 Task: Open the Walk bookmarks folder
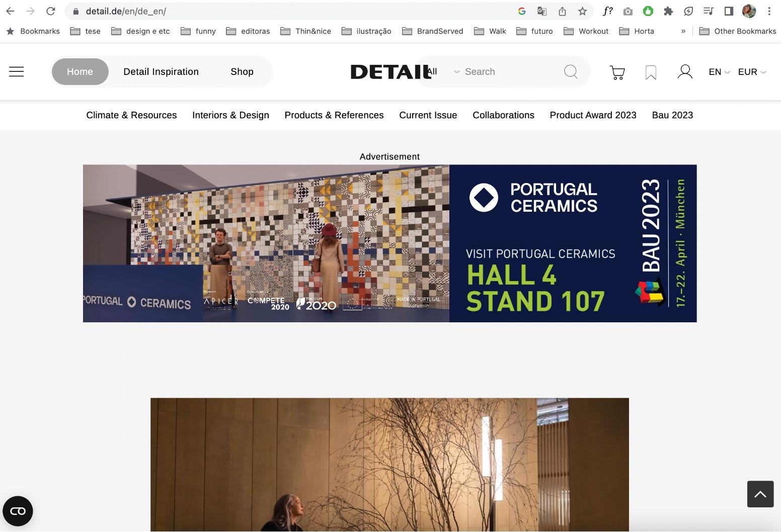(490, 31)
